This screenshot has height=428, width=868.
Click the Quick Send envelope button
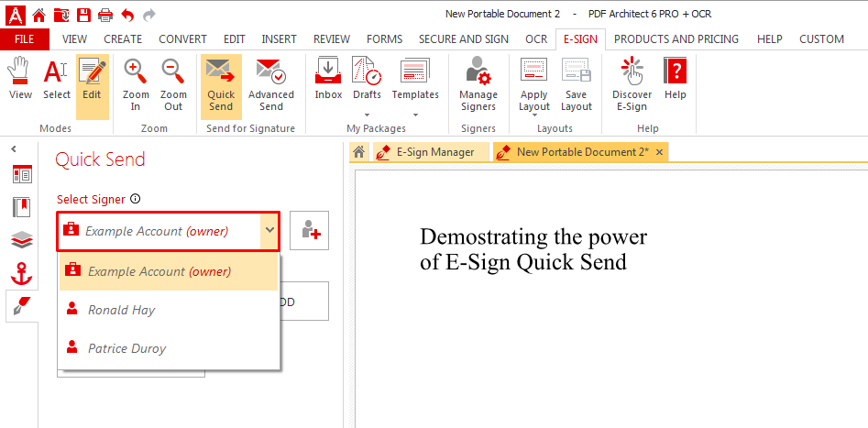coord(221,86)
